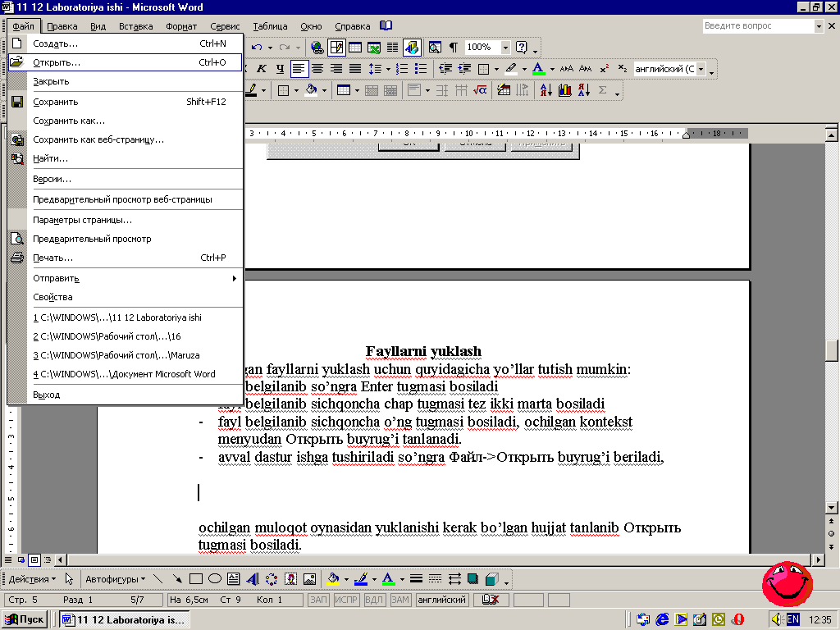Click the Пуск Start button
This screenshot has width=840, height=630.
[24, 619]
